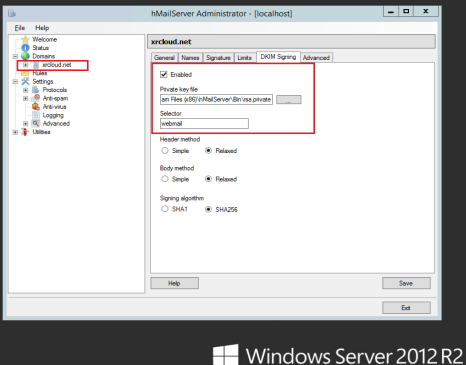This screenshot has width=466, height=365.
Task: Click the Logging page icon
Action: (36, 115)
